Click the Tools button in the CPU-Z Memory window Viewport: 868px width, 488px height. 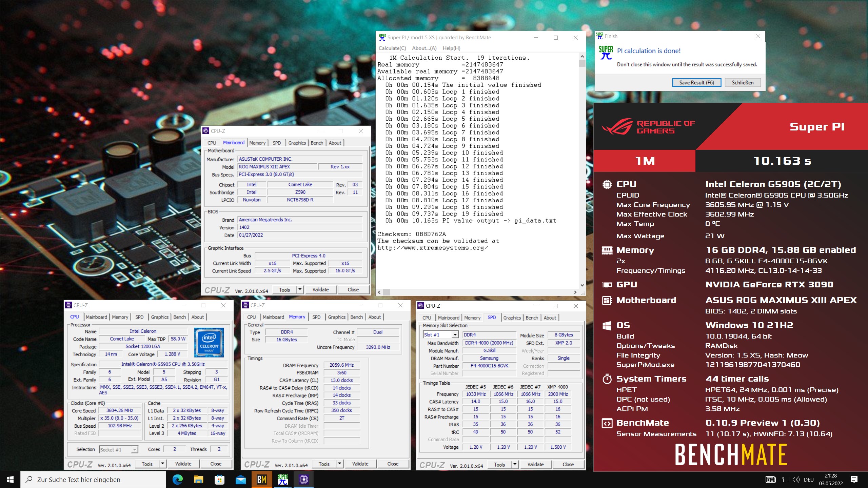(x=324, y=464)
